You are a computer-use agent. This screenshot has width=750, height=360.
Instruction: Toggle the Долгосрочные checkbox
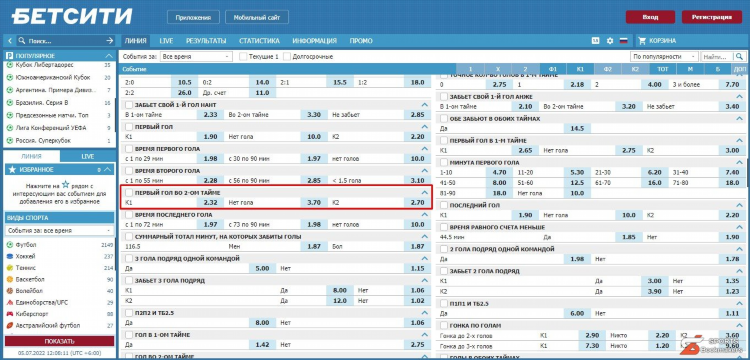coord(287,56)
